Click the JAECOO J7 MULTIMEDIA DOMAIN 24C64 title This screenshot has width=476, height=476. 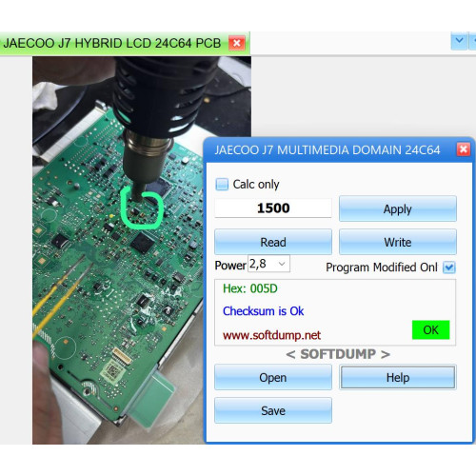coord(327,149)
